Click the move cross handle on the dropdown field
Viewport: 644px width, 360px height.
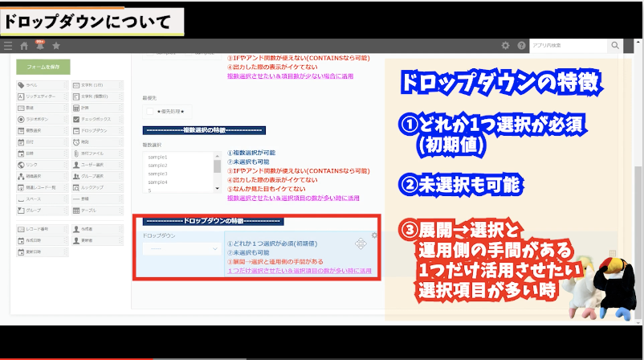pos(361,243)
